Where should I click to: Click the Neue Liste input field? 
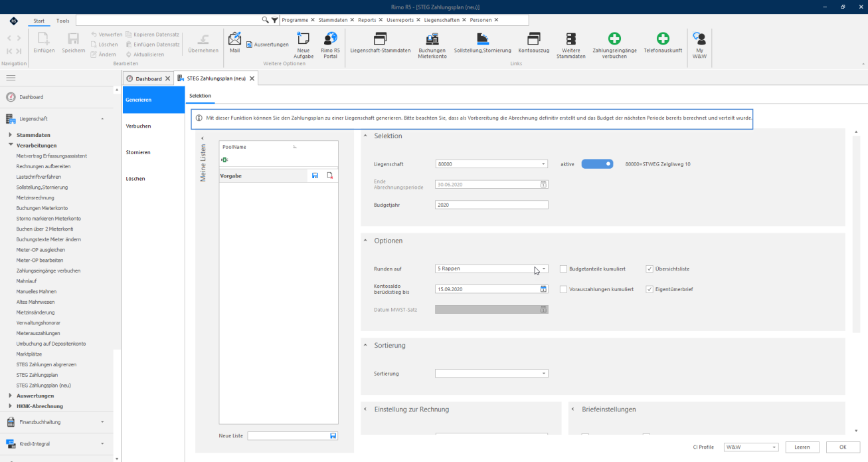pos(289,435)
